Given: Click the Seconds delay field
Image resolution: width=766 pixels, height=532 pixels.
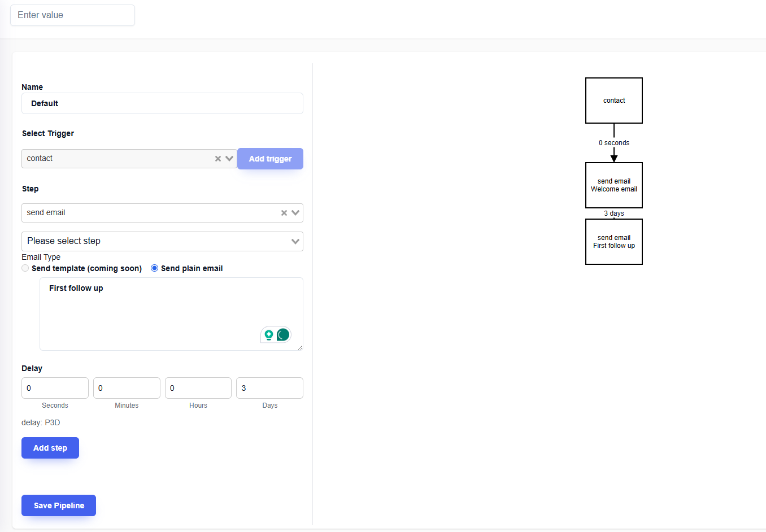Looking at the screenshot, I should [55, 388].
